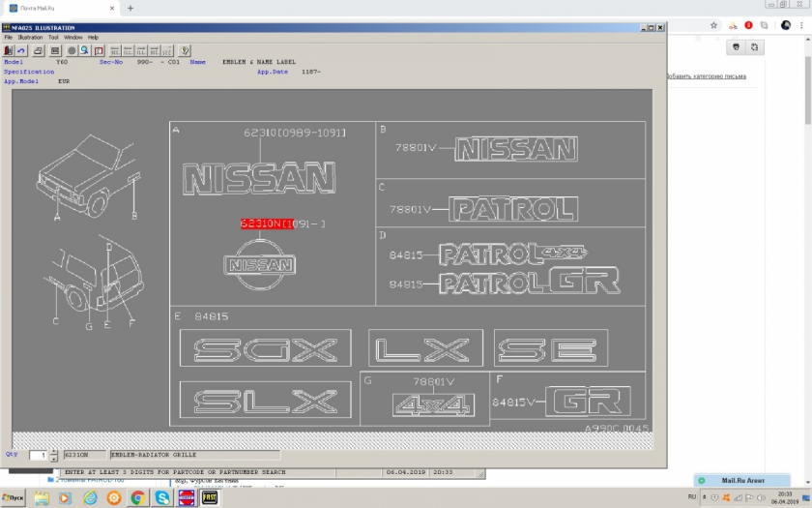Click the exit door toolbar icon
The image size is (812, 508).
point(9,50)
